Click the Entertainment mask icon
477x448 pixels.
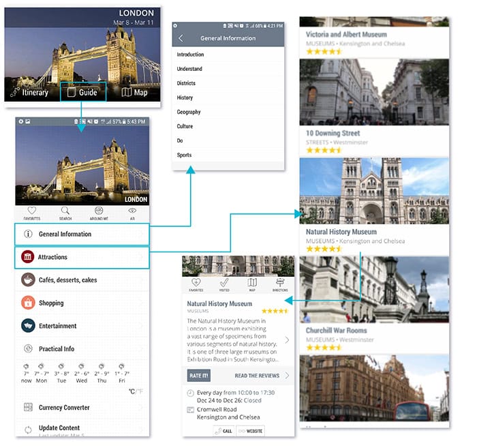(x=28, y=326)
